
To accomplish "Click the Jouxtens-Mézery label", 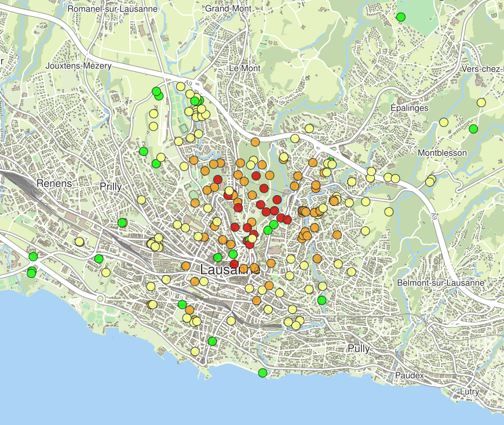I will (x=78, y=67).
